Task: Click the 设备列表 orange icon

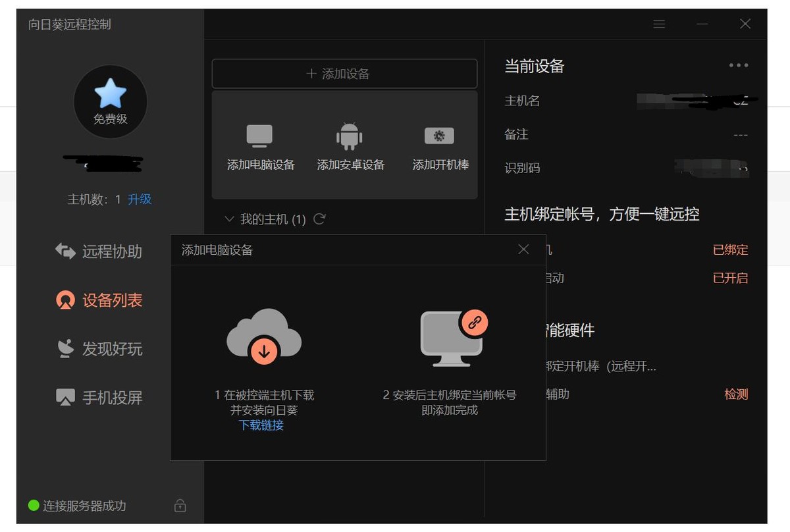Action: pyautogui.click(x=65, y=300)
